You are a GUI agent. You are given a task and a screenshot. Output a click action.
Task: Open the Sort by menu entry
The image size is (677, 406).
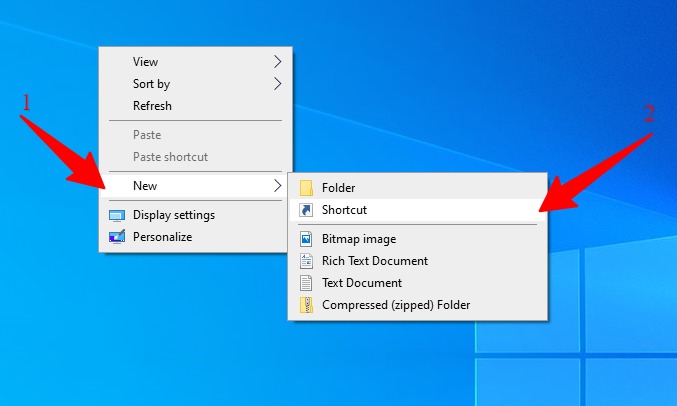(196, 84)
